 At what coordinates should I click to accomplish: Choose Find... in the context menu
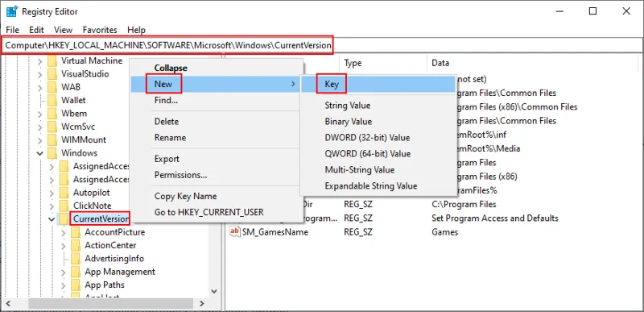[217, 100]
